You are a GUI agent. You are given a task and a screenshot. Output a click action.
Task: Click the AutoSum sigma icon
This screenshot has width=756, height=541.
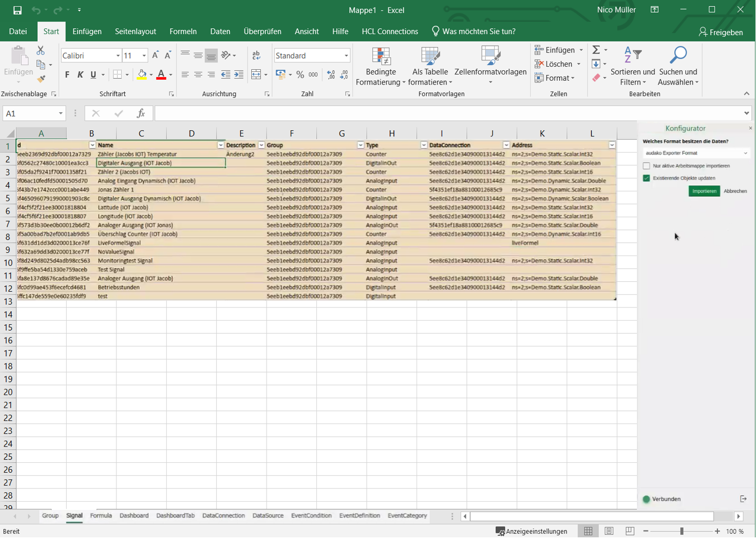[x=596, y=50]
